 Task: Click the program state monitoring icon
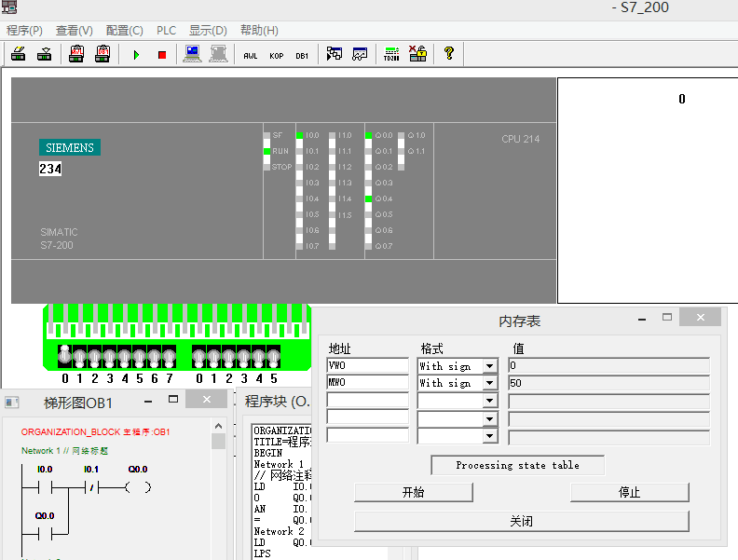point(335,54)
